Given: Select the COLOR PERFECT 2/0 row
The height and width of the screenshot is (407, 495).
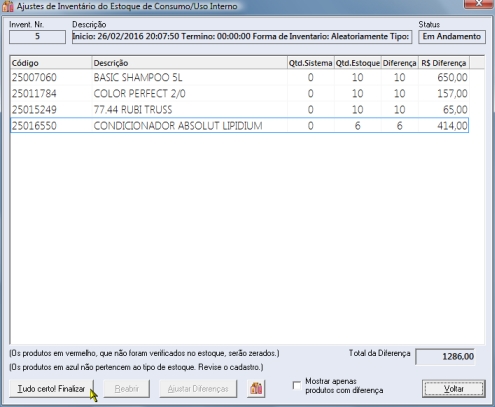Looking at the screenshot, I should pos(239,94).
